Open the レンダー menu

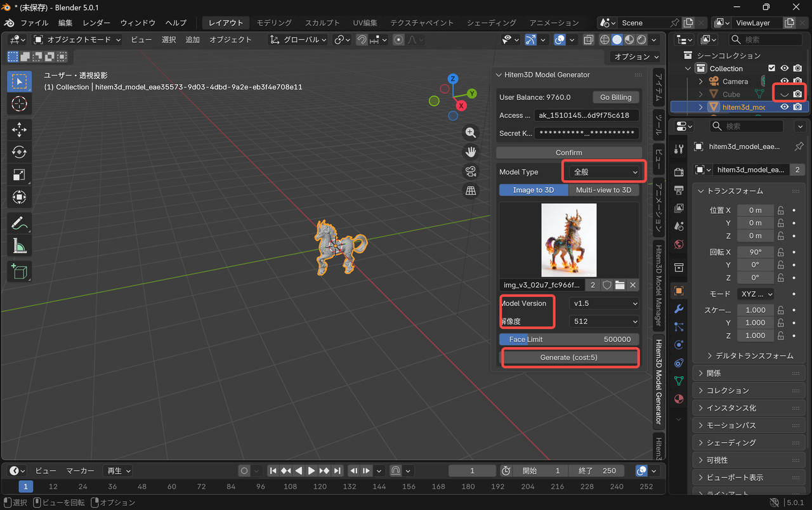tap(96, 23)
